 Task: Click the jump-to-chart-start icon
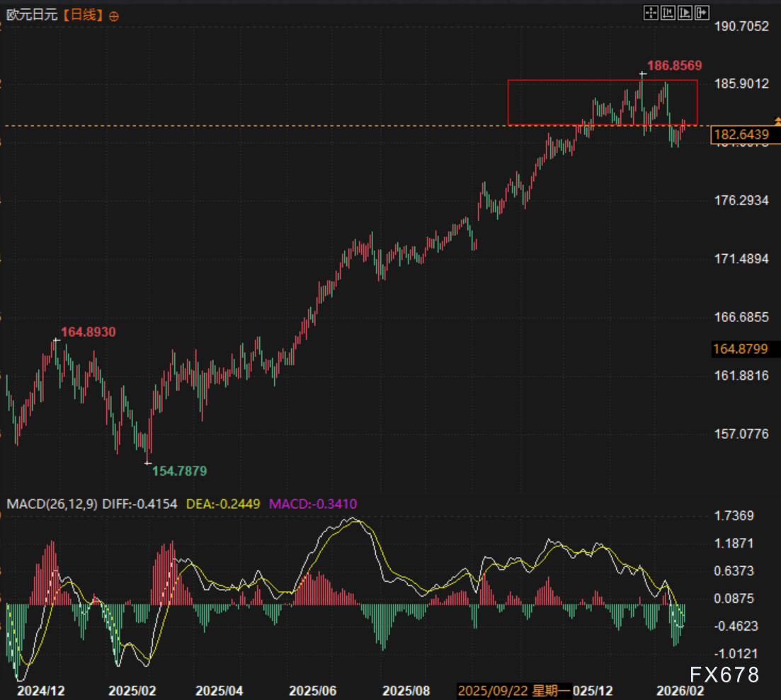coord(667,12)
